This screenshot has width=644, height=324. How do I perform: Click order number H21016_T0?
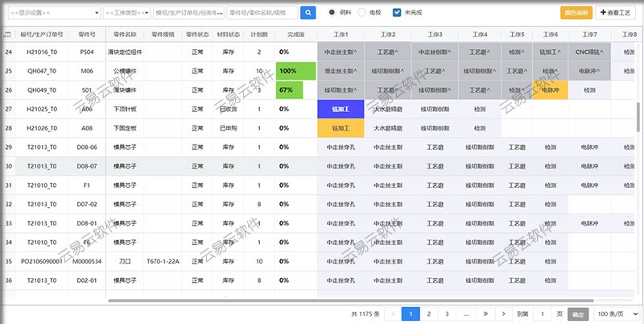42,52
